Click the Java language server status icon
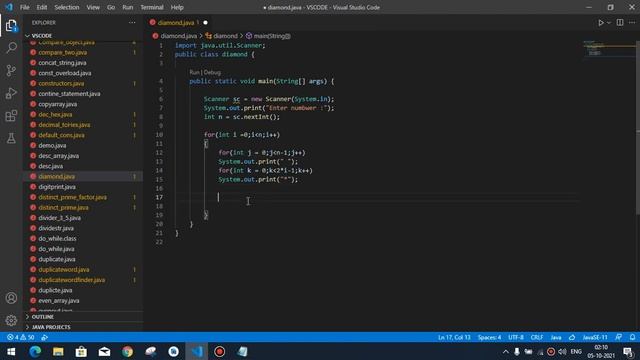 [x=572, y=338]
